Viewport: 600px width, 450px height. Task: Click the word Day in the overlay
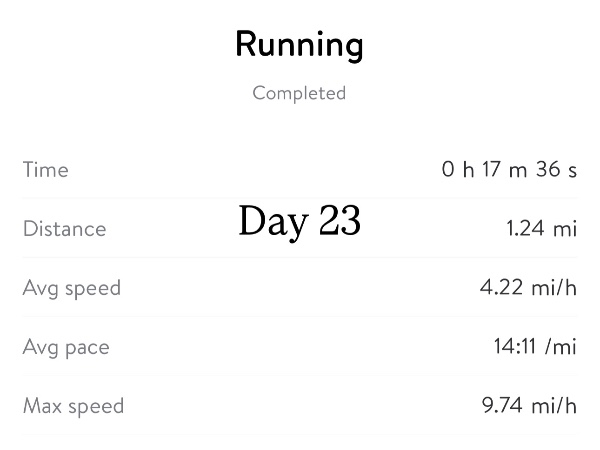click(273, 222)
